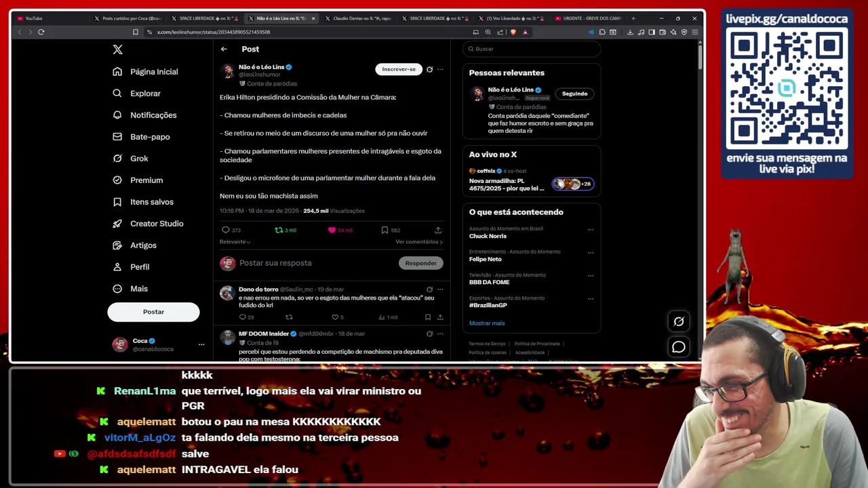Open a new browser tab

[633, 18]
